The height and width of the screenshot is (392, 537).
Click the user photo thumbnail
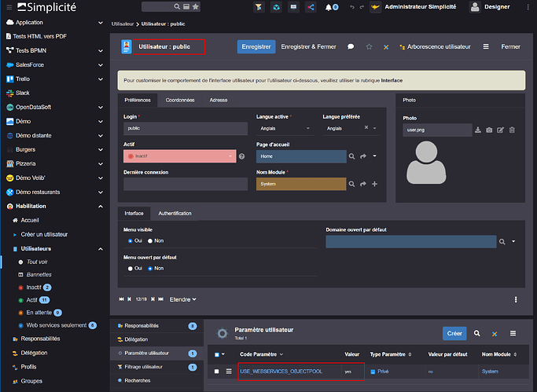point(426,163)
